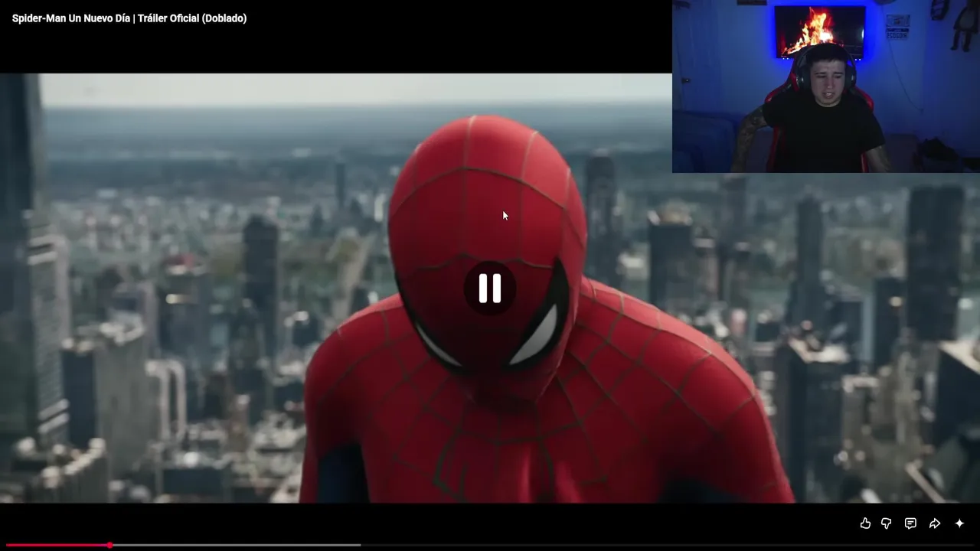
Task: Click the sparkle icon at bottom right
Action: (959, 523)
